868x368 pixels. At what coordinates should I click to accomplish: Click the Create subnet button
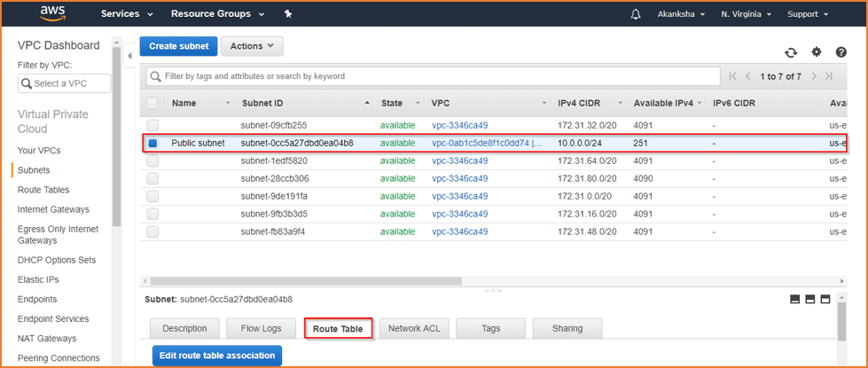[x=179, y=46]
